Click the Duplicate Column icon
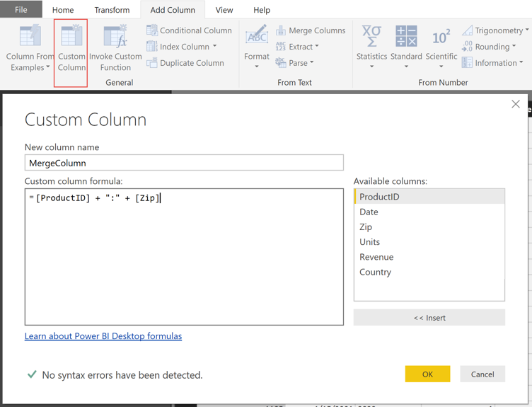Screen dimensions: 532x407 [152, 63]
